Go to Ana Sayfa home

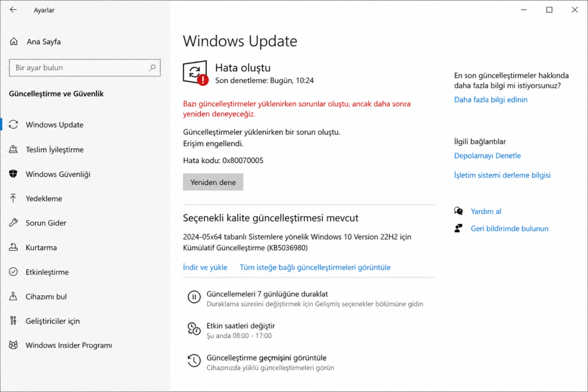coord(44,41)
